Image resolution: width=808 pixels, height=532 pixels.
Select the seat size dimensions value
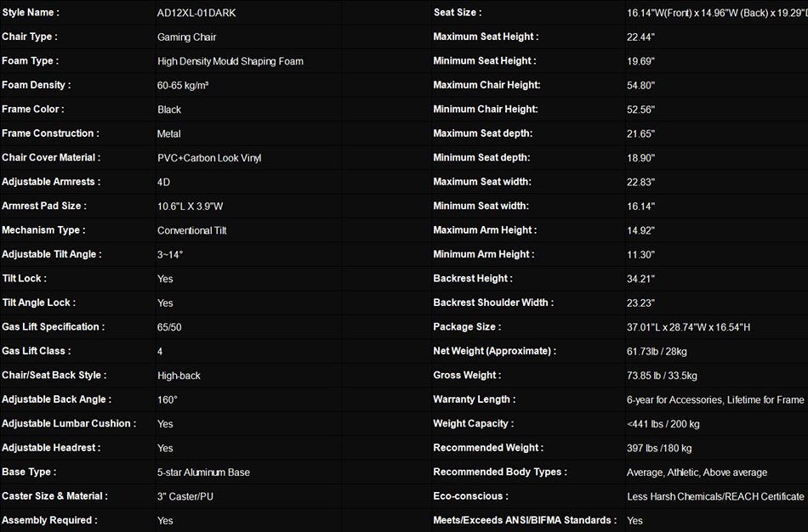click(717, 13)
